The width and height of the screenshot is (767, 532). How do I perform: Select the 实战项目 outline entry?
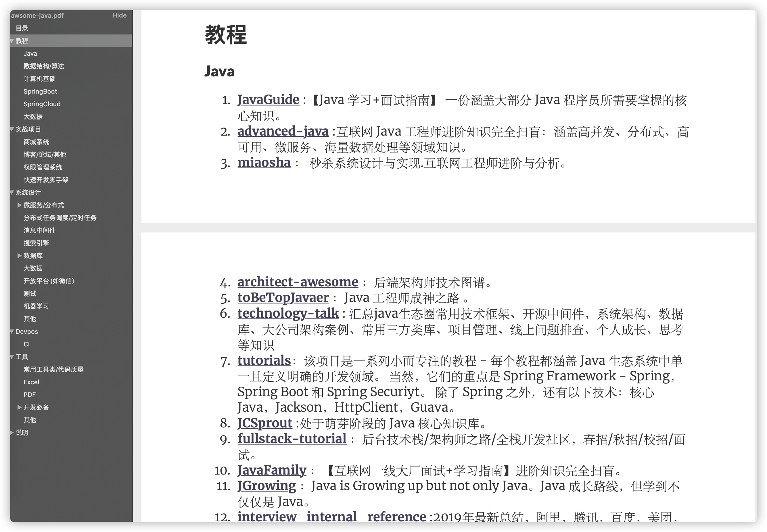[28, 129]
